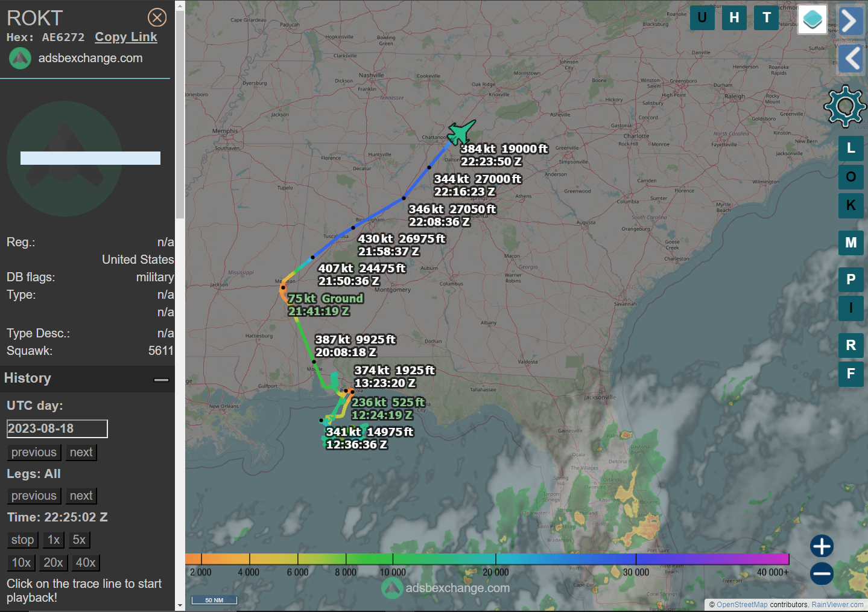Toggle the L map button

pyautogui.click(x=851, y=148)
